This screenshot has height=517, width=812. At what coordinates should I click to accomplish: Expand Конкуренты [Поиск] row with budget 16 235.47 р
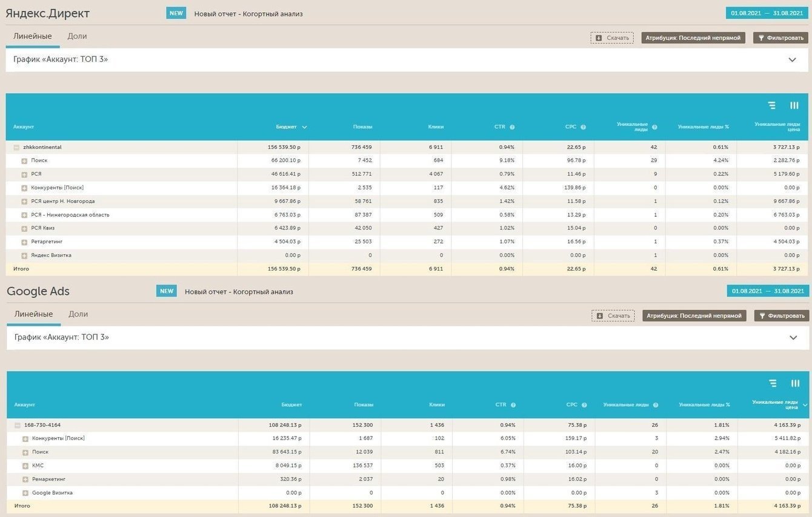click(26, 438)
